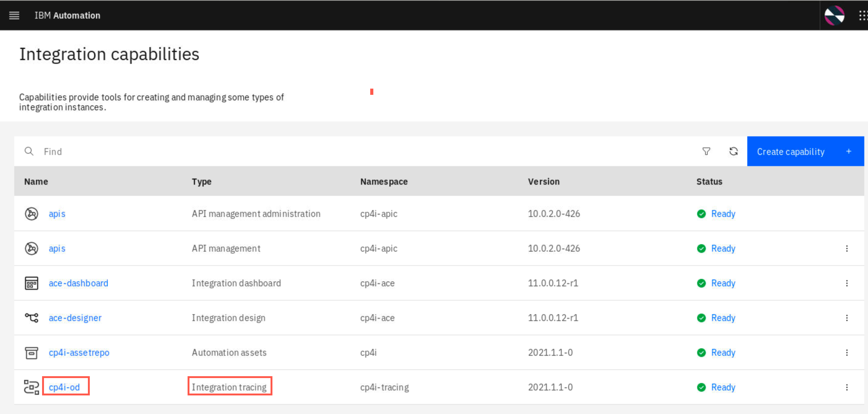
Task: Open the ace-dashboard link
Action: (79, 283)
